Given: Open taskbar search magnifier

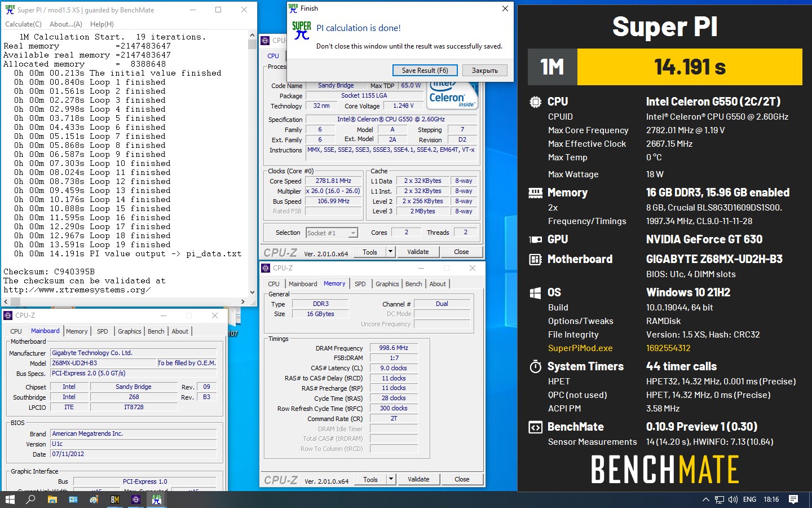Looking at the screenshot, I should (x=30, y=500).
